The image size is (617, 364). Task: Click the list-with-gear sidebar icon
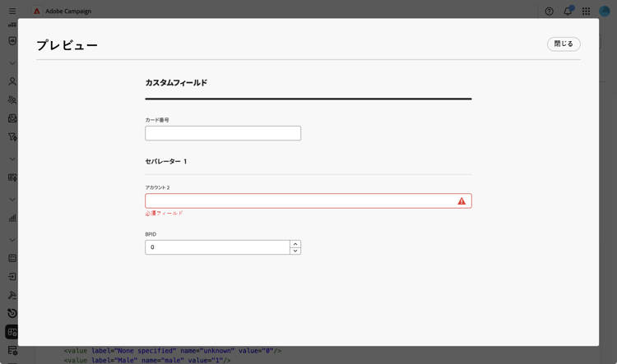12,350
